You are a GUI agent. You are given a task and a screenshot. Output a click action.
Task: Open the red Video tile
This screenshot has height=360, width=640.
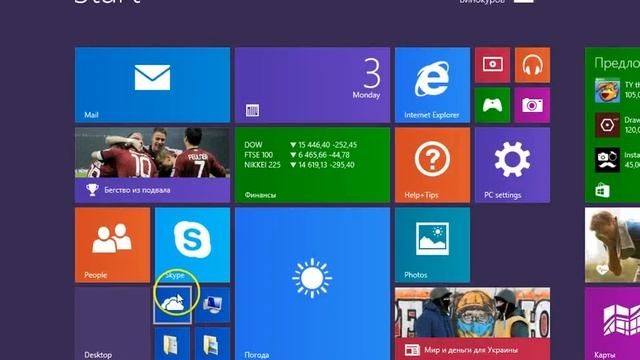pyautogui.click(x=492, y=65)
